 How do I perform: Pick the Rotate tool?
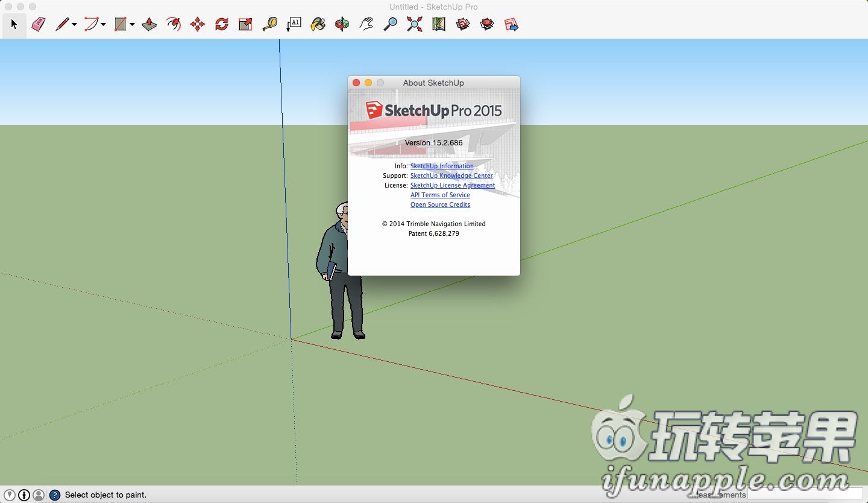221,25
